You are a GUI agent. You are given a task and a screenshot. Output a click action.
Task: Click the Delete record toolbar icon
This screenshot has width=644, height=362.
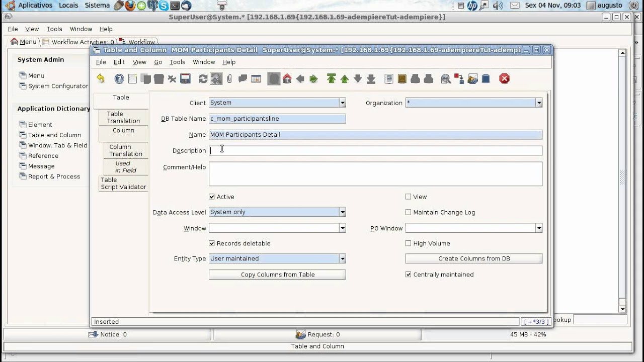158,78
